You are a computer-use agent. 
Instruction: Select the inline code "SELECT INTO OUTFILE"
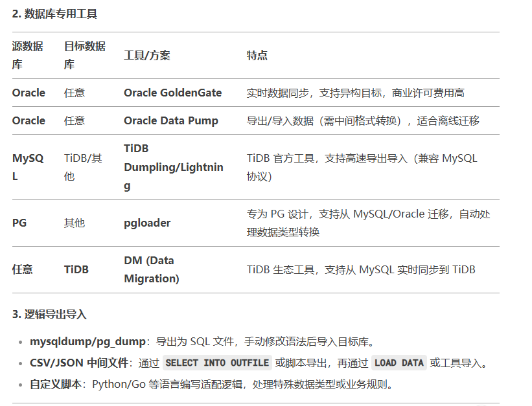click(x=217, y=363)
